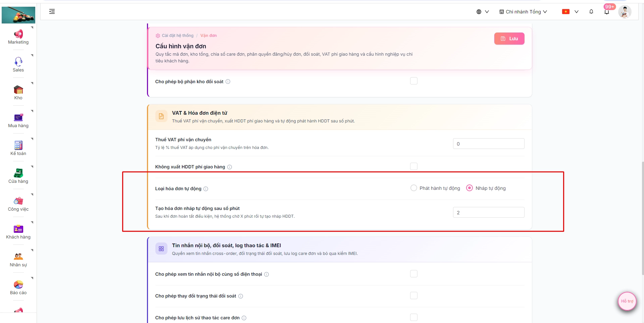Click info icon beside Loại hóa đơn tự động
Image resolution: width=644 pixels, height=323 pixels.
click(206, 189)
